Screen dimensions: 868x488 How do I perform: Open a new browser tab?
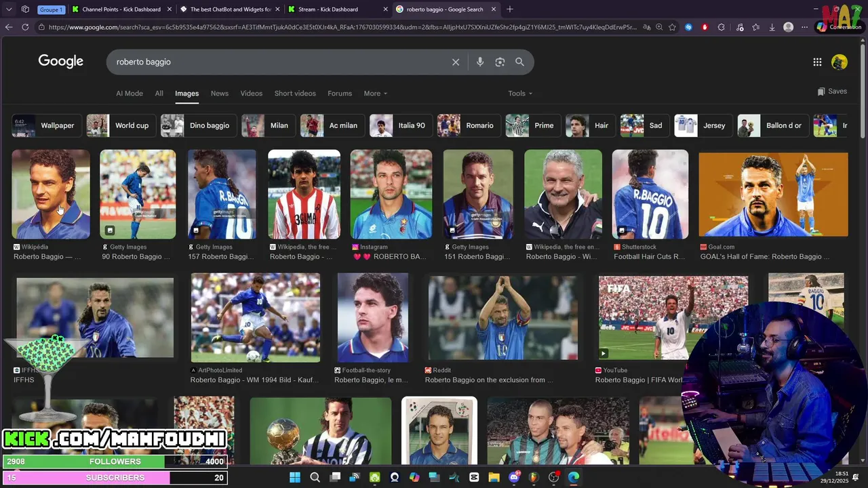pyautogui.click(x=510, y=9)
